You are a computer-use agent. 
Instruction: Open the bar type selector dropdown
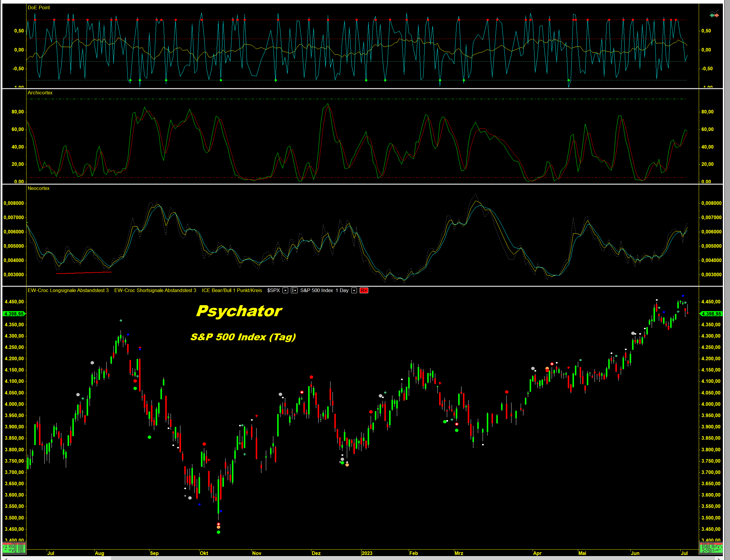tap(294, 290)
